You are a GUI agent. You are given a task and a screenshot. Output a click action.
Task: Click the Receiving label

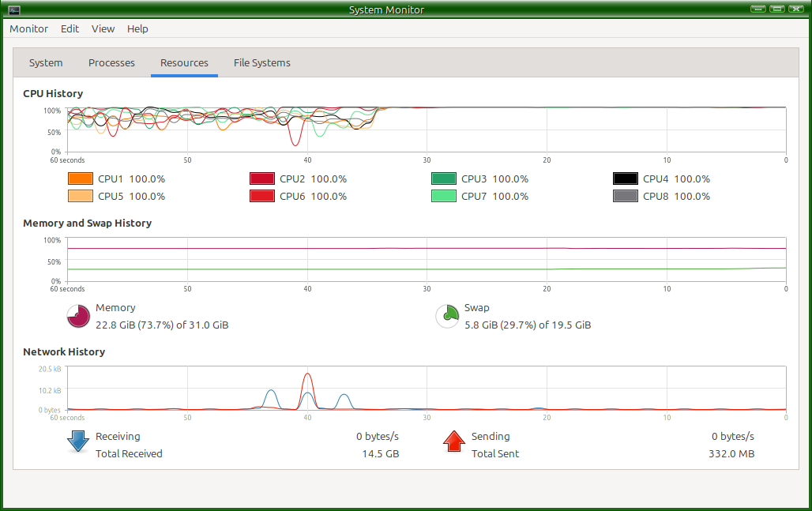click(x=118, y=437)
